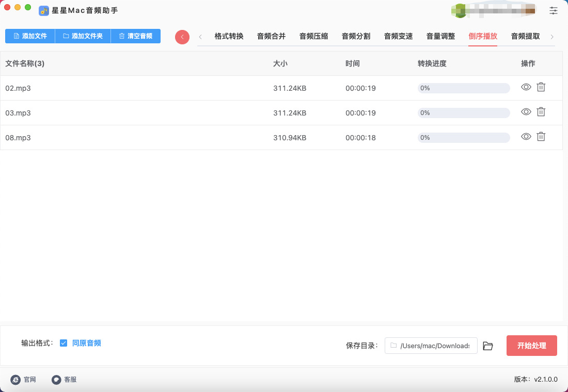Open the settings icon in title bar

[554, 10]
